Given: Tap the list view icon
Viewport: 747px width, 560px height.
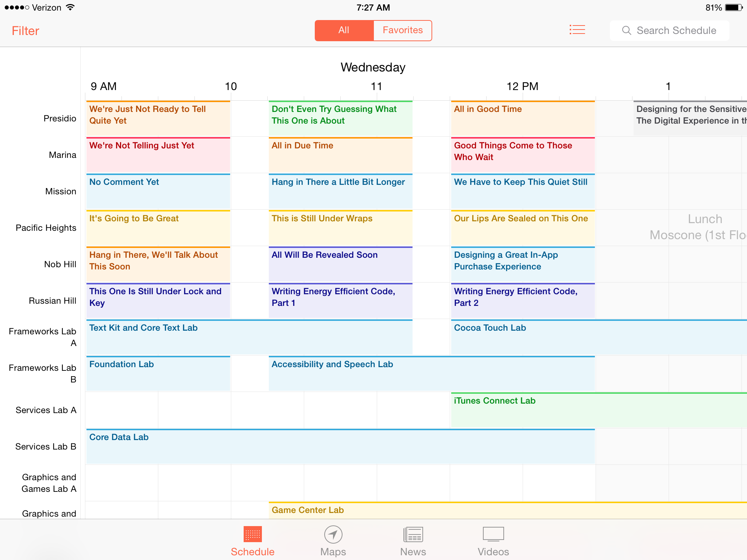Looking at the screenshot, I should tap(577, 30).
